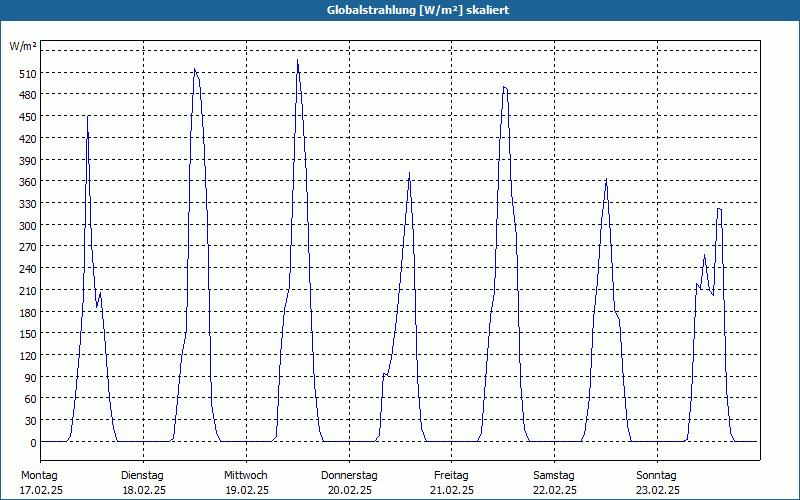Click the date 18.02.25
Image resolution: width=800 pixels, height=500 pixels.
point(144,490)
